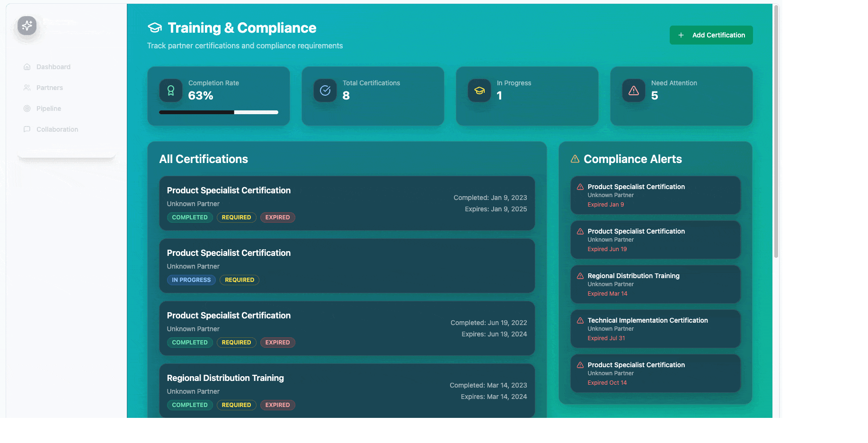Click the Compliance Alerts heading warning icon
The width and height of the screenshot is (868, 443).
point(575,159)
